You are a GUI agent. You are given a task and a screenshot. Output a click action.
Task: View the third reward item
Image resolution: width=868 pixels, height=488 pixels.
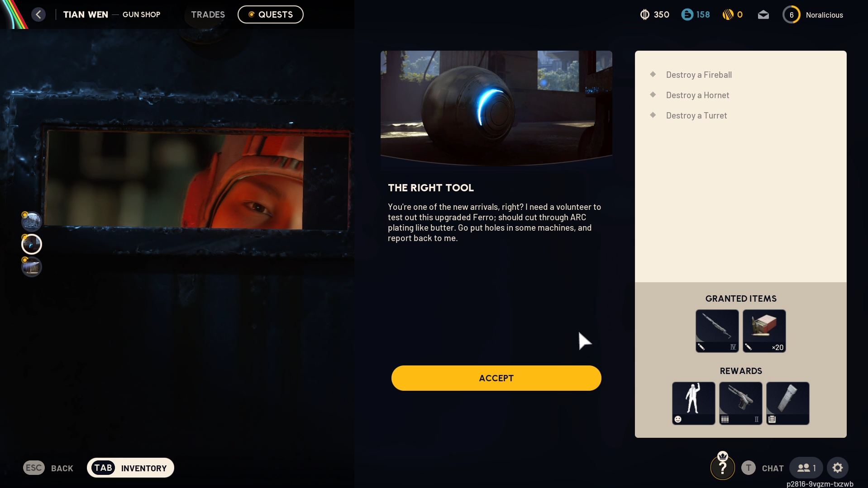(x=787, y=403)
